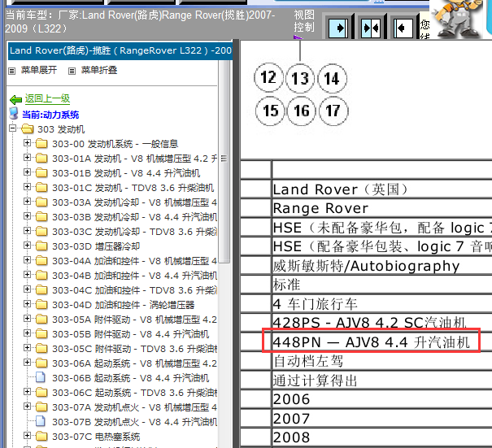Expand the 303-01B 发动机 V8 4.4 node
Viewport: 492px width, 448px height.
tap(28, 172)
